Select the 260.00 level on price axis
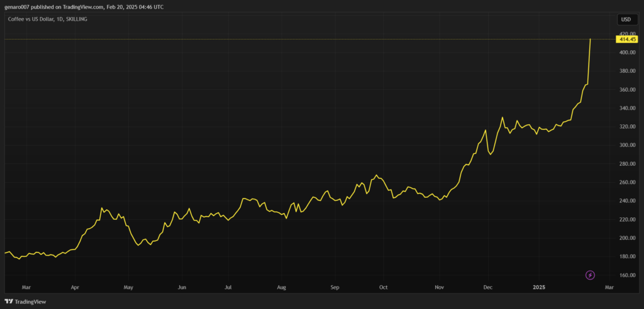The image size is (644, 309). pos(625,182)
